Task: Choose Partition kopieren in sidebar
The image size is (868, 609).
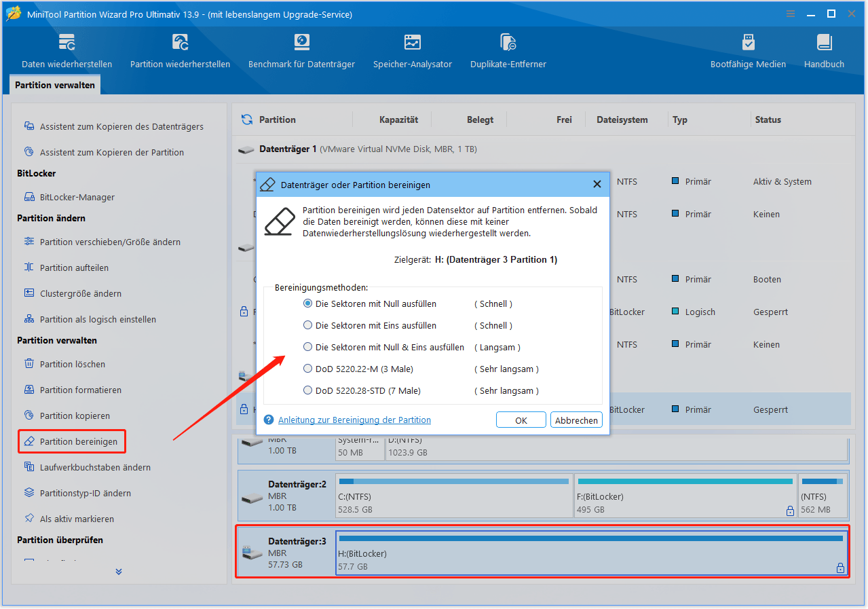Action: pos(67,416)
